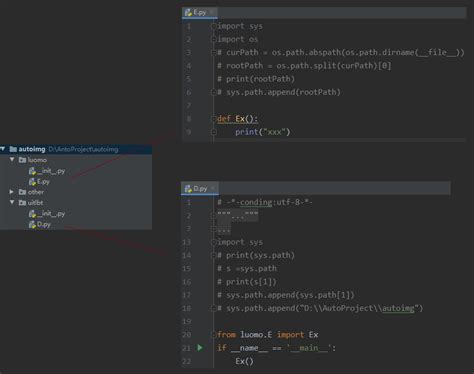Click the '# s =sys.path' comment in D.py
This screenshot has height=374, width=474.
[x=247, y=268]
